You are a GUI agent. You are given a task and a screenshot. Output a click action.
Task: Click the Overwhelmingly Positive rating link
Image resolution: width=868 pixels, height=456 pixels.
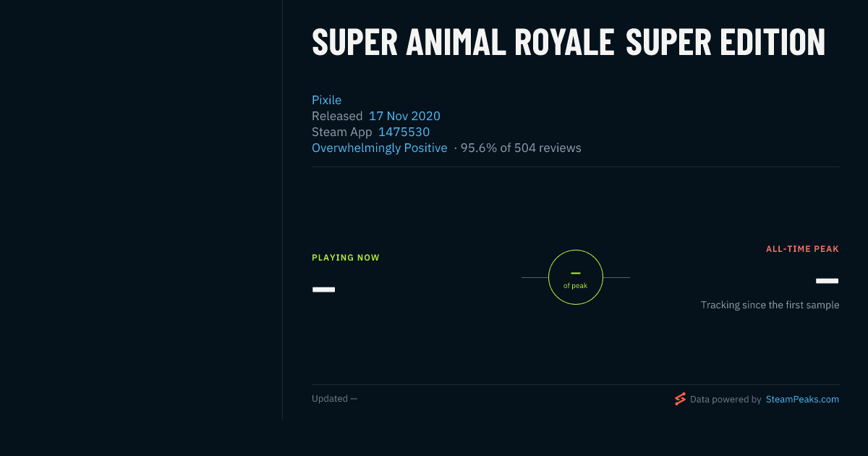pos(380,148)
